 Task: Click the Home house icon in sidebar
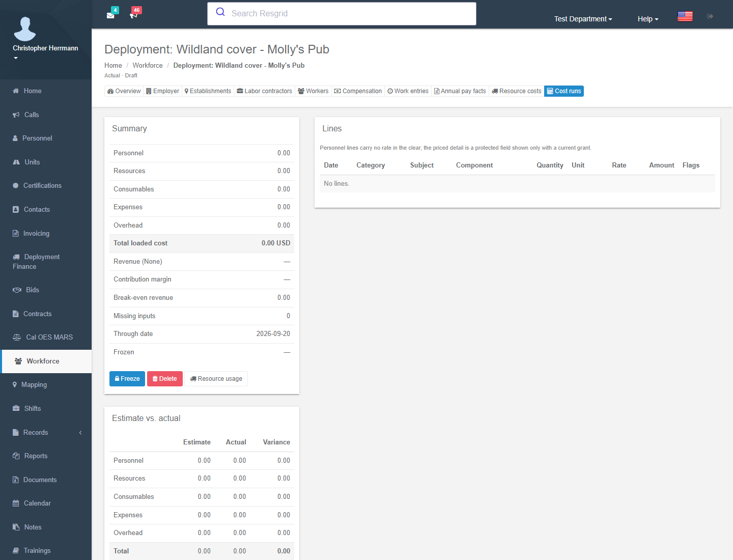[x=16, y=91]
